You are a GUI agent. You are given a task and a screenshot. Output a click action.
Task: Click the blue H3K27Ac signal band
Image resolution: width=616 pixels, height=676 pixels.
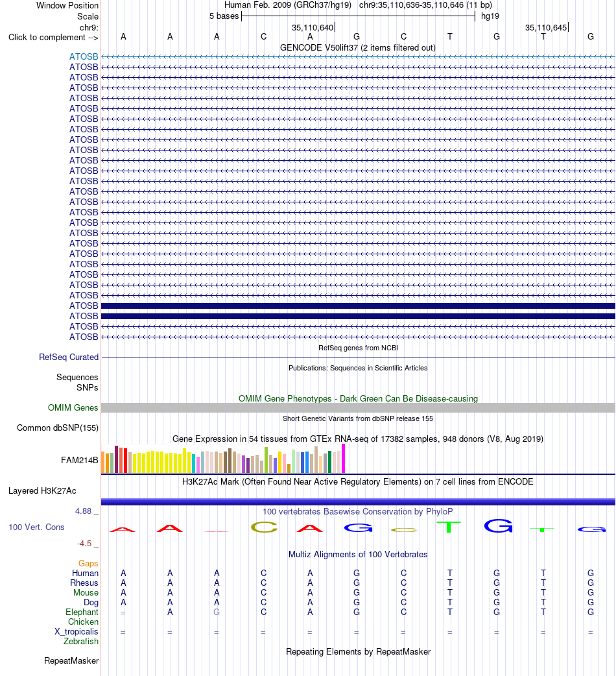click(358, 502)
